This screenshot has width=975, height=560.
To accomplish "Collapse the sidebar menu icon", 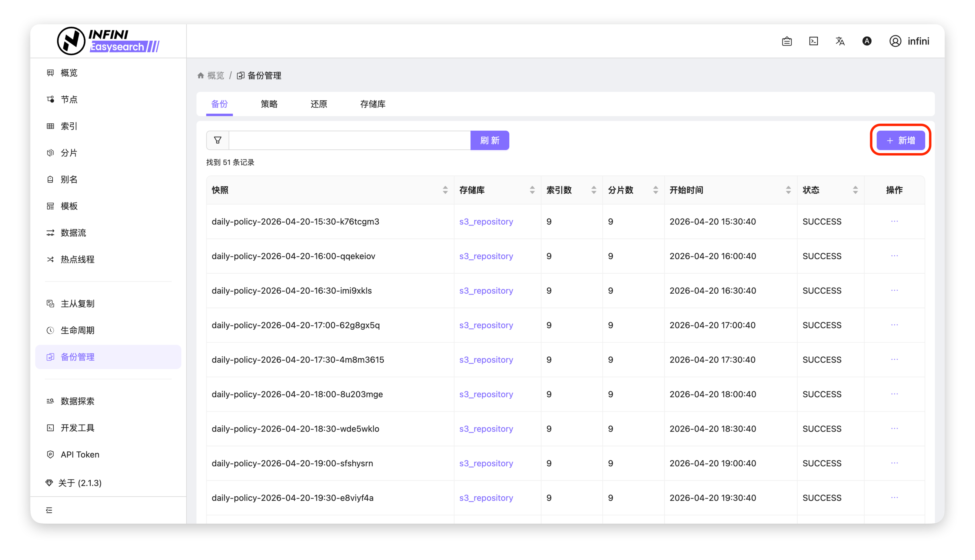I will coord(49,510).
